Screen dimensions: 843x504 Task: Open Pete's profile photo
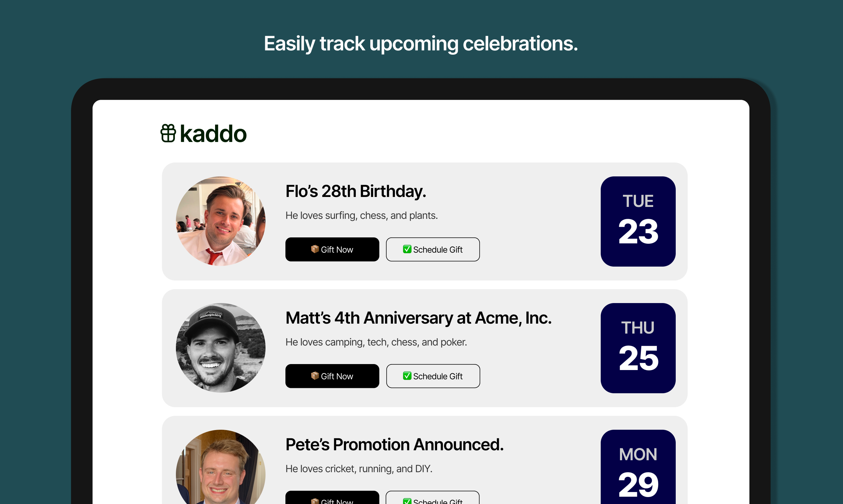(221, 467)
